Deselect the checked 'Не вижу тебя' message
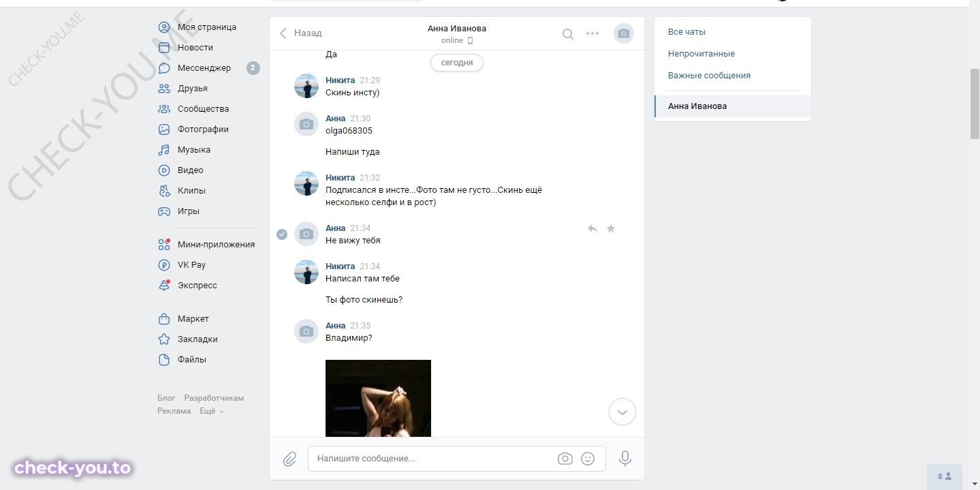 [x=282, y=234]
